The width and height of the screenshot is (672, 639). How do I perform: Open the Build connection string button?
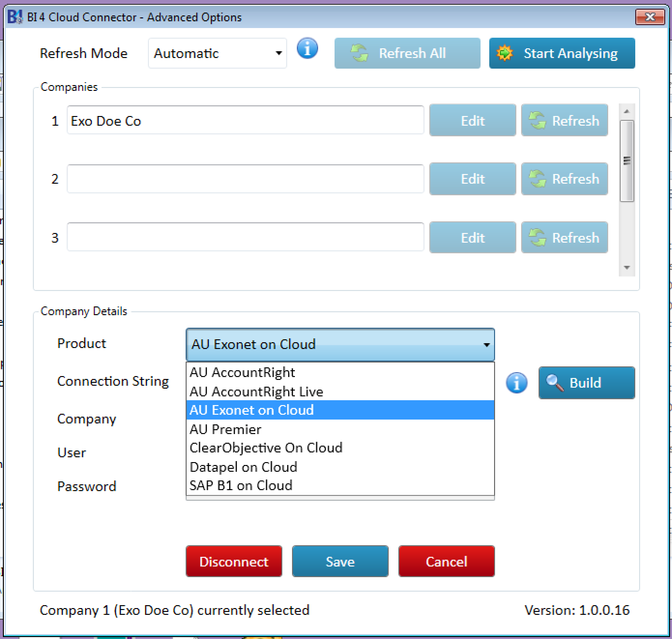click(x=586, y=383)
